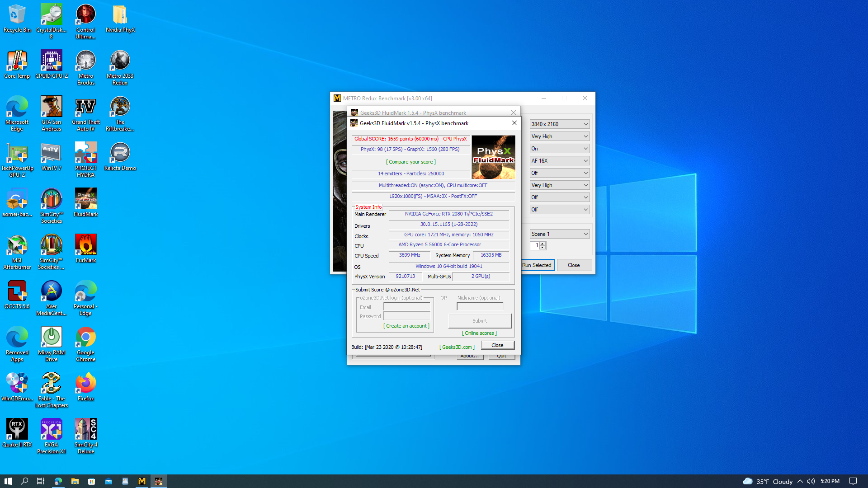The height and width of the screenshot is (488, 868).
Task: Select the AVer MediaCenter desktop icon
Action: click(x=52, y=298)
